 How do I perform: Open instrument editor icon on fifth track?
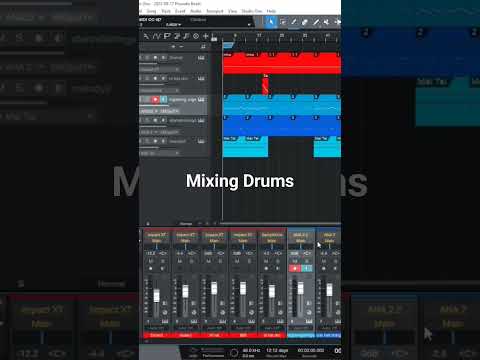click(x=201, y=141)
